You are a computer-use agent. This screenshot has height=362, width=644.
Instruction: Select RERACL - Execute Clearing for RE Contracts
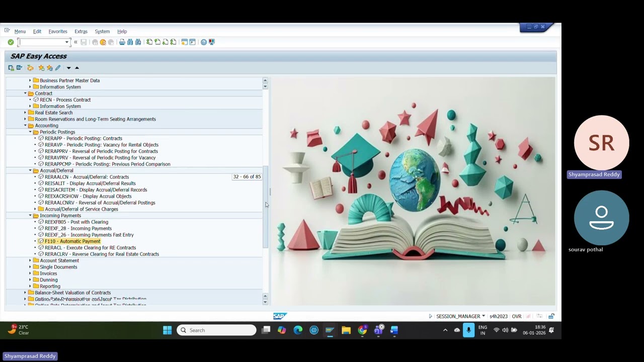tap(90, 248)
